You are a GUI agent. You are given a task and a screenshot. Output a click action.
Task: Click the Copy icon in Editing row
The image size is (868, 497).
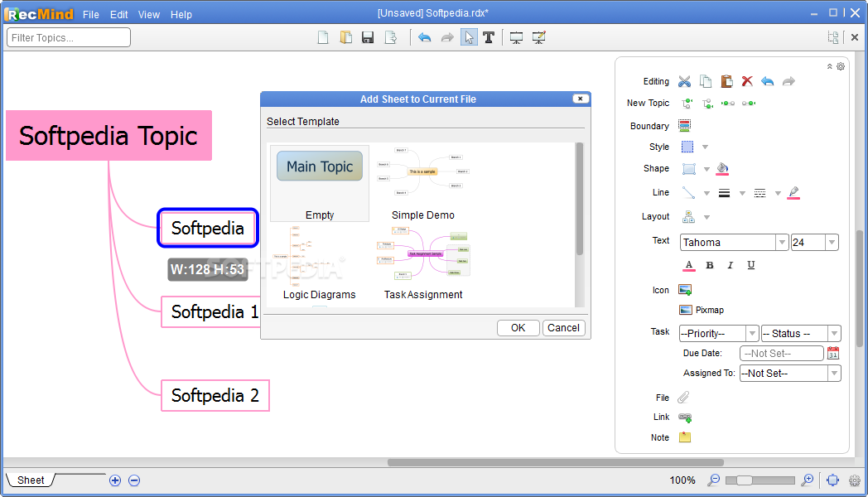click(706, 81)
